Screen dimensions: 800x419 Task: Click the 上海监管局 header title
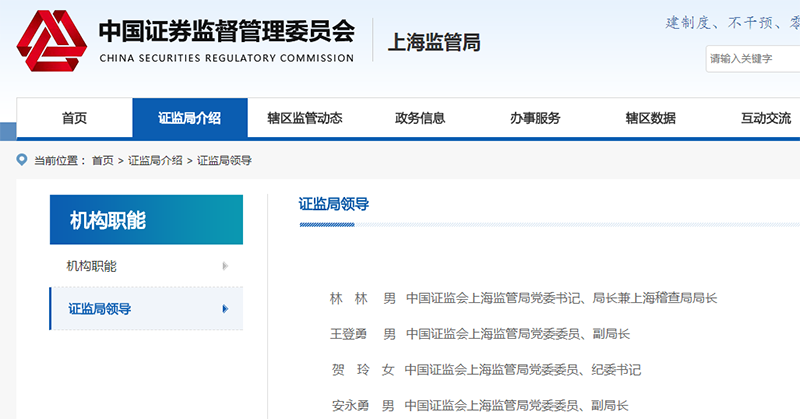(434, 42)
